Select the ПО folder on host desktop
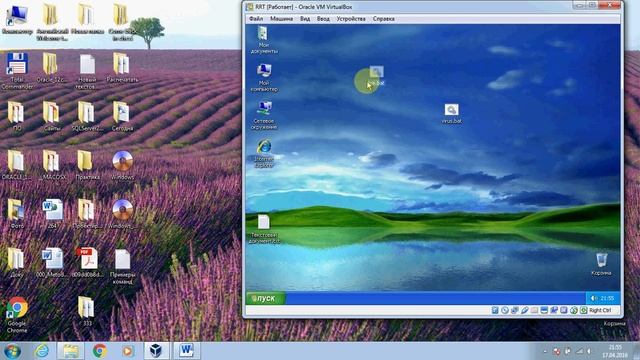Image resolution: width=640 pixels, height=360 pixels. point(16,116)
